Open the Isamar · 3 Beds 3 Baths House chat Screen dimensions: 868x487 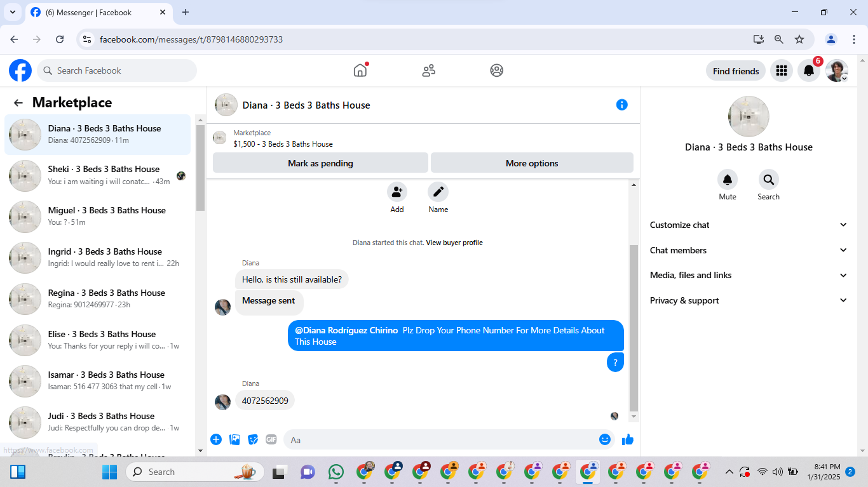pos(98,381)
